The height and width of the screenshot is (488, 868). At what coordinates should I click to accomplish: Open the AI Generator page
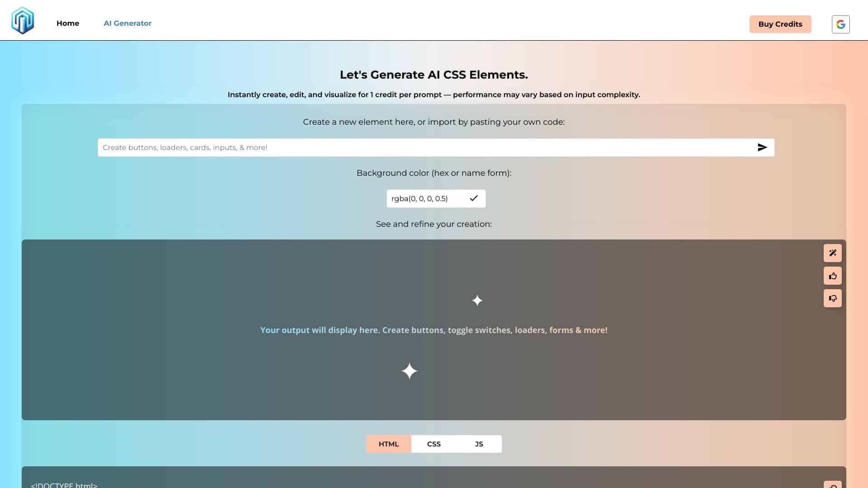point(127,23)
